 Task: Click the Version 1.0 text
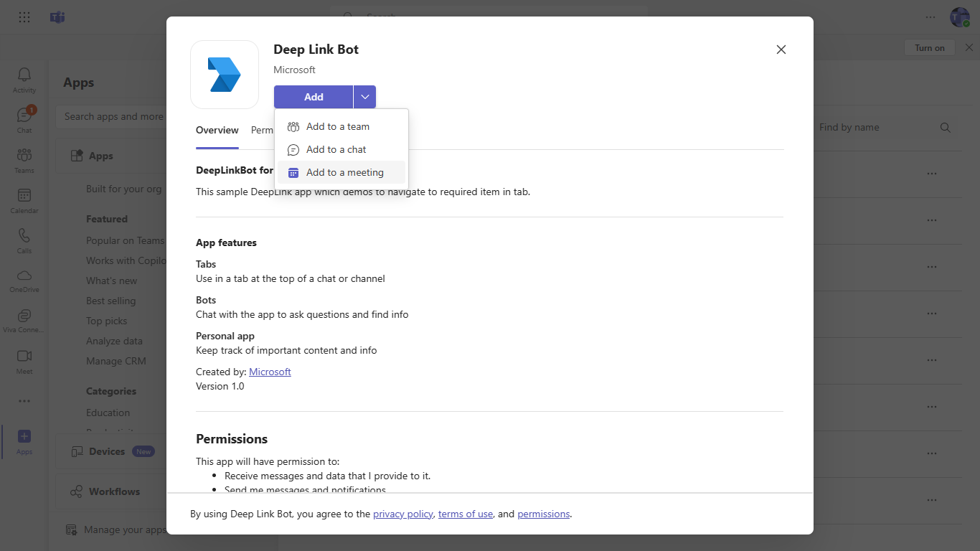click(x=220, y=387)
